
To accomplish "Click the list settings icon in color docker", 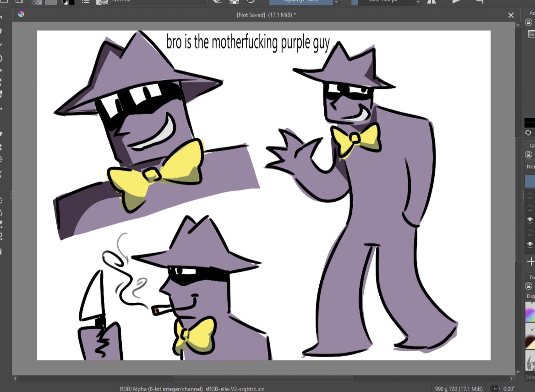I will coord(531,34).
